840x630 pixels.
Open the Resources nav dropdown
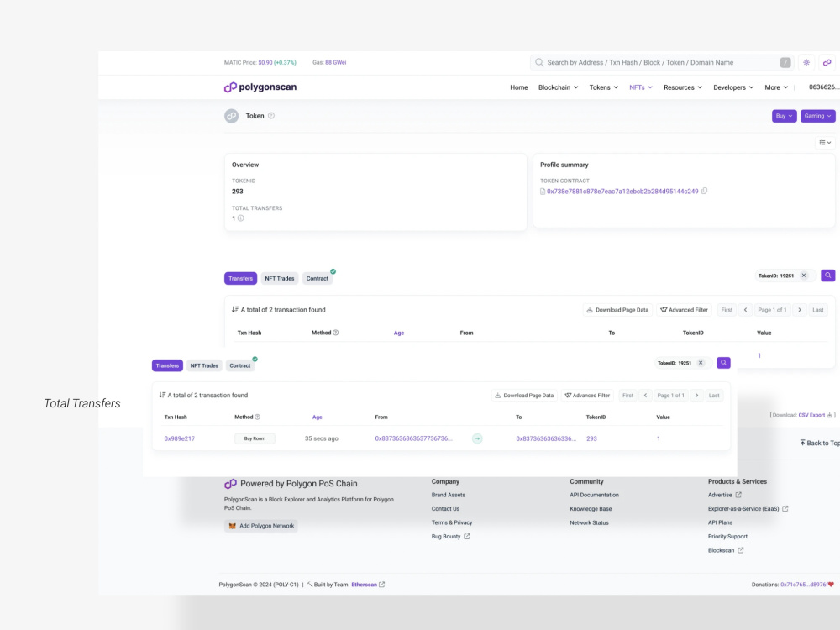683,87
